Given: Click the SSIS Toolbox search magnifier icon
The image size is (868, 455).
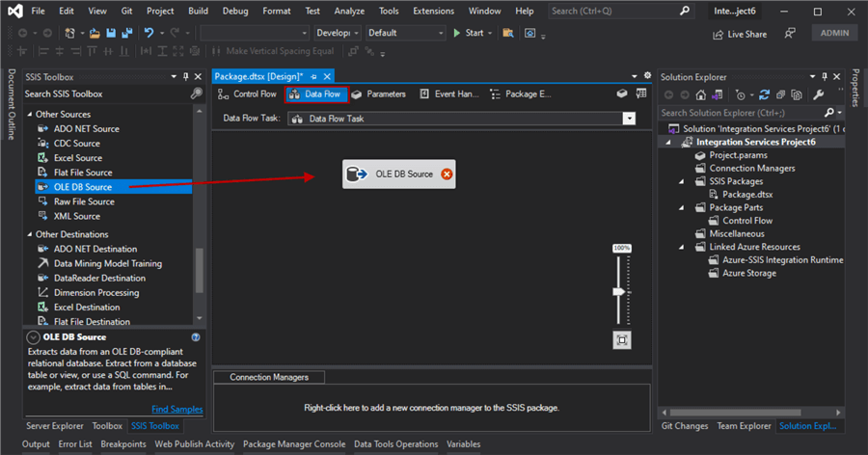Looking at the screenshot, I should [197, 94].
